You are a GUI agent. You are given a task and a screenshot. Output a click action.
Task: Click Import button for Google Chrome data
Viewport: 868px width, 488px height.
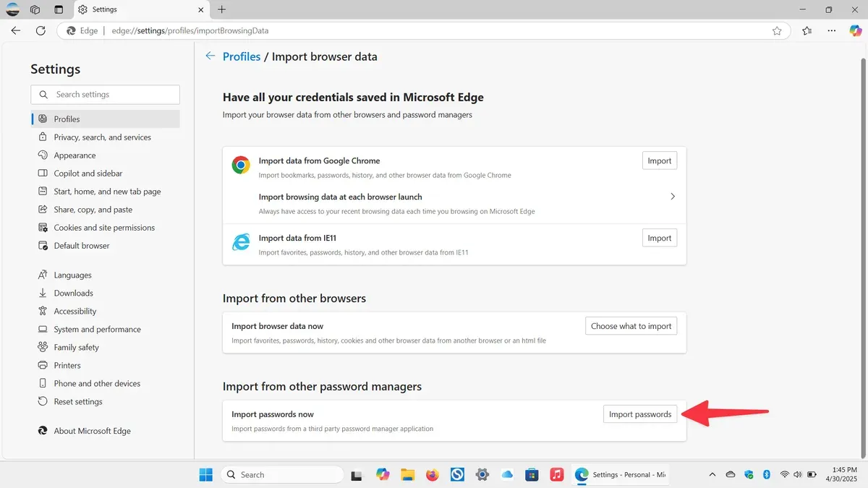tap(660, 161)
